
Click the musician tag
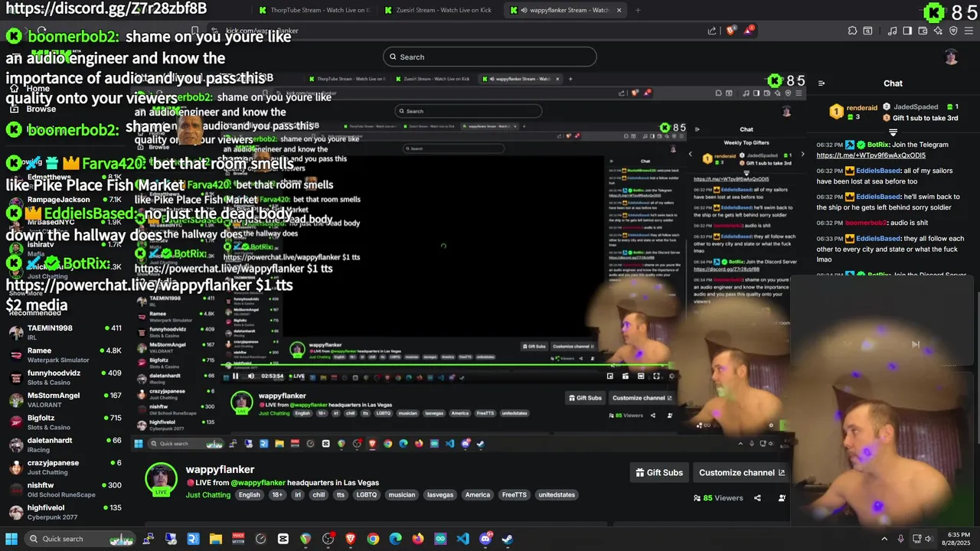coord(402,495)
